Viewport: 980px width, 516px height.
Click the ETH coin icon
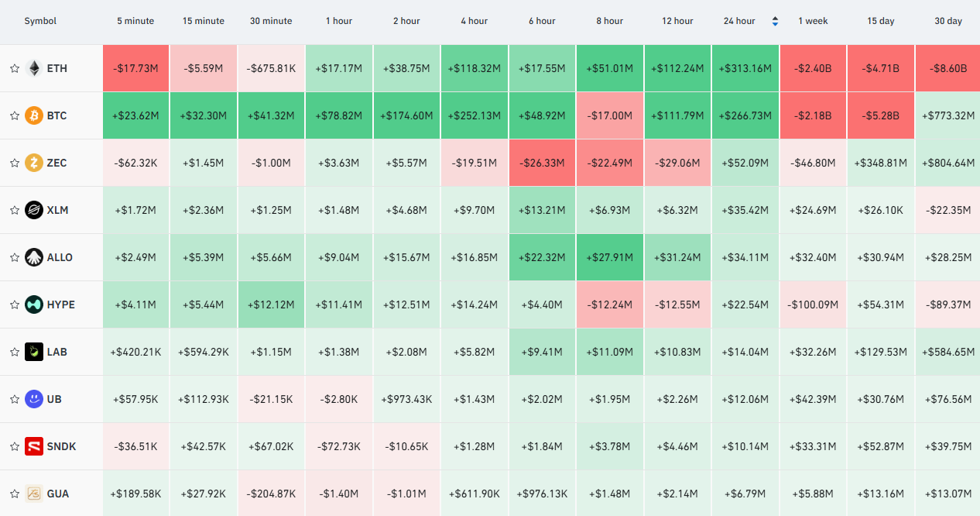click(33, 68)
